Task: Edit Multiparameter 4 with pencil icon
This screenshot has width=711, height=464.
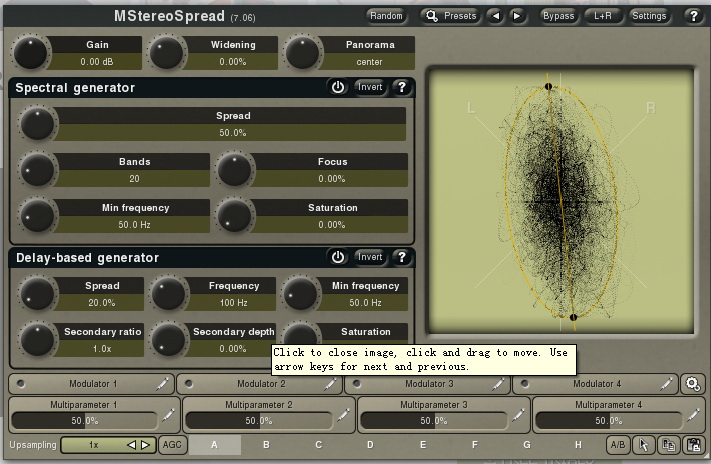Action: pyautogui.click(x=693, y=415)
